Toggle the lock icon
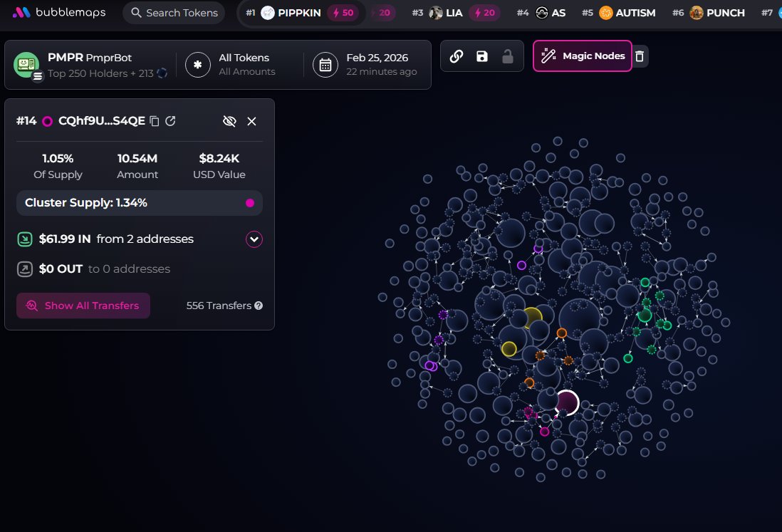 [508, 56]
